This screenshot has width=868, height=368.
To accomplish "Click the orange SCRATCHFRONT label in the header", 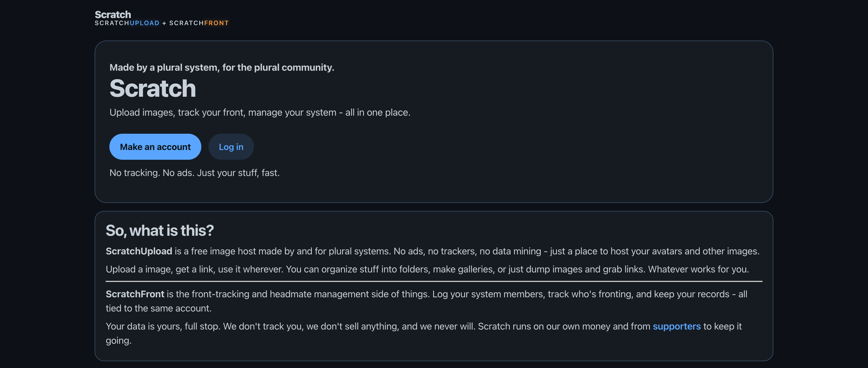I will (x=199, y=23).
